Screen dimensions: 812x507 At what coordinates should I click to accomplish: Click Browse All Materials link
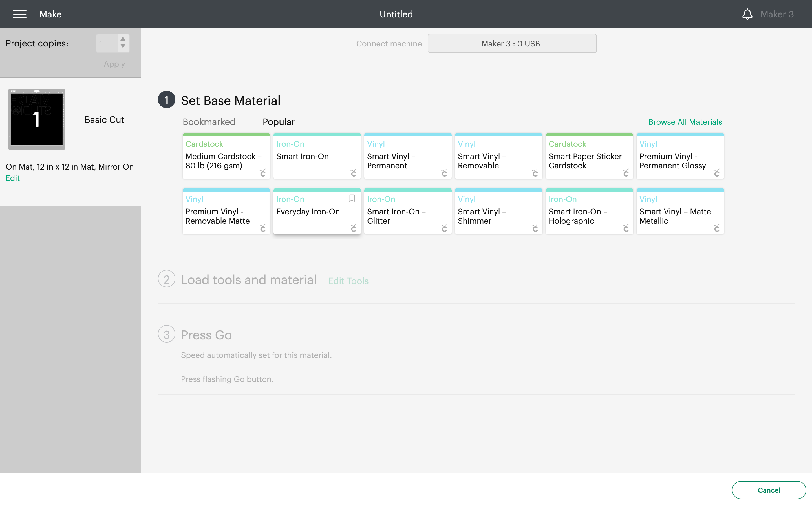point(686,122)
